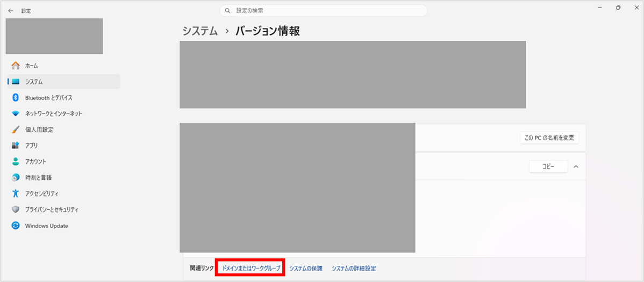Viewport: 644px width, 282px height.
Task: Click システム in the breadcrumb
Action: [x=200, y=31]
